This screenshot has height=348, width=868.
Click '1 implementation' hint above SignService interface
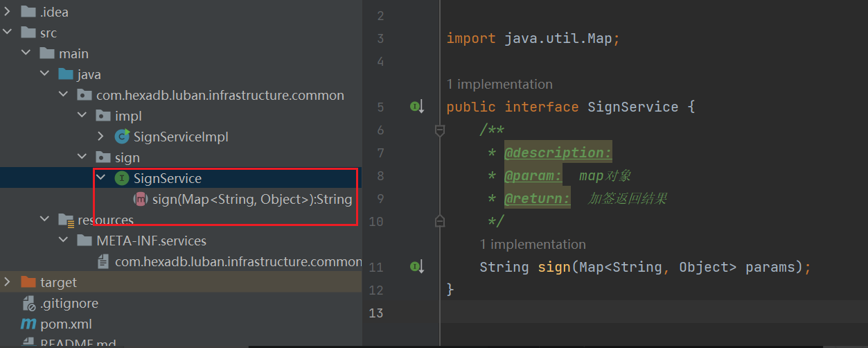coord(499,84)
